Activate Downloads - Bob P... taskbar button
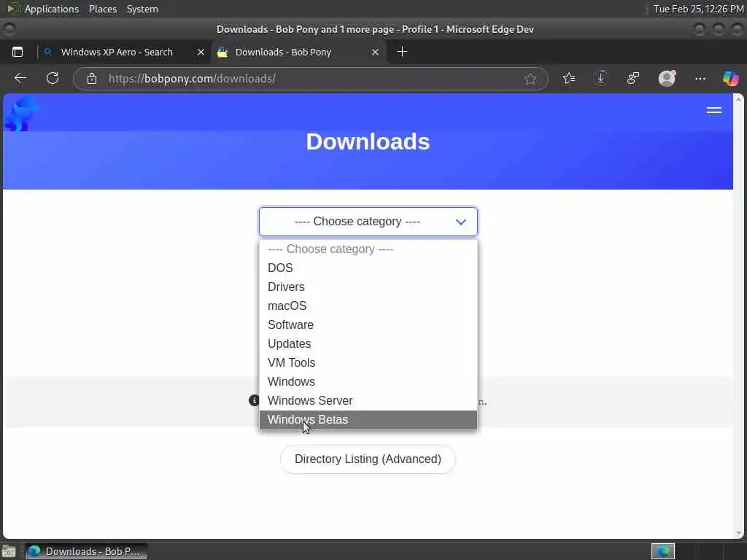The height and width of the screenshot is (560, 747). pos(86,551)
